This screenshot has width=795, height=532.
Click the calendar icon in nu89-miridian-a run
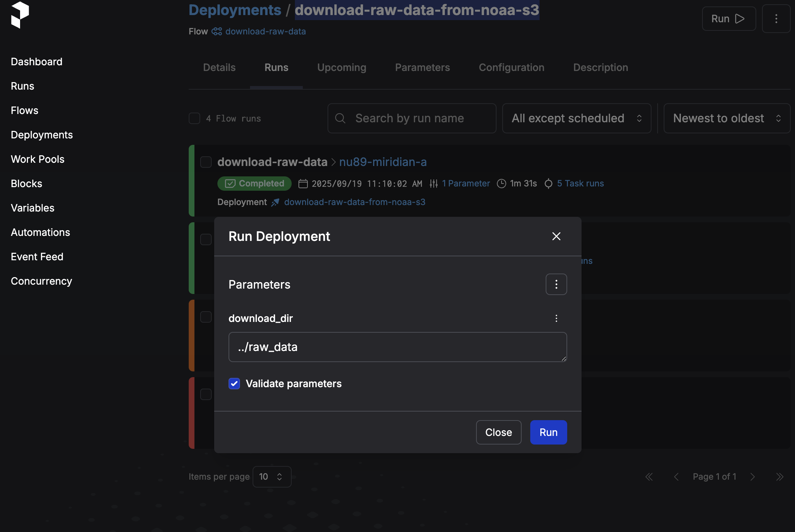[x=303, y=184]
